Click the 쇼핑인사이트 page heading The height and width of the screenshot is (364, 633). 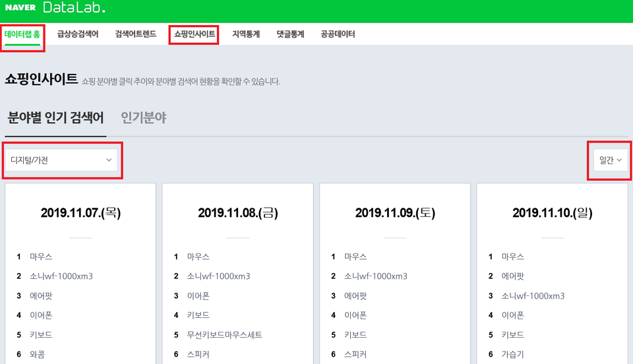[41, 79]
